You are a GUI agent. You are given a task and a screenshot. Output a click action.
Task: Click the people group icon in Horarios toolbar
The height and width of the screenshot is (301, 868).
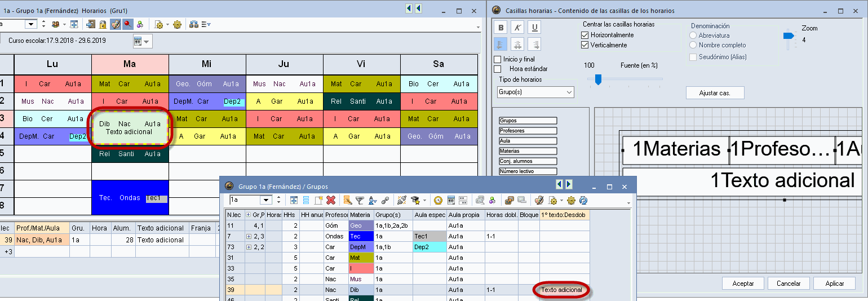tap(55, 24)
